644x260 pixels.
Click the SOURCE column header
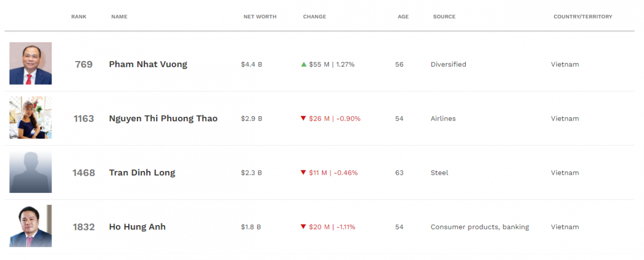click(x=444, y=17)
